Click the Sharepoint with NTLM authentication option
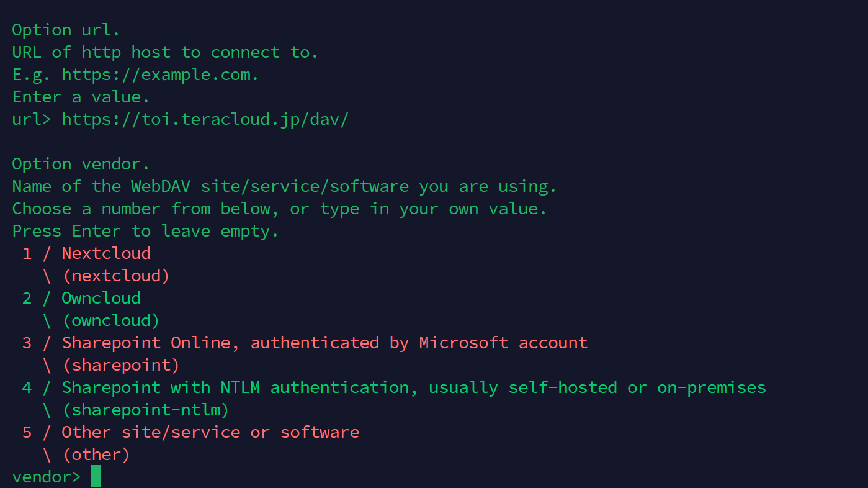The width and height of the screenshot is (868, 488). click(x=413, y=387)
